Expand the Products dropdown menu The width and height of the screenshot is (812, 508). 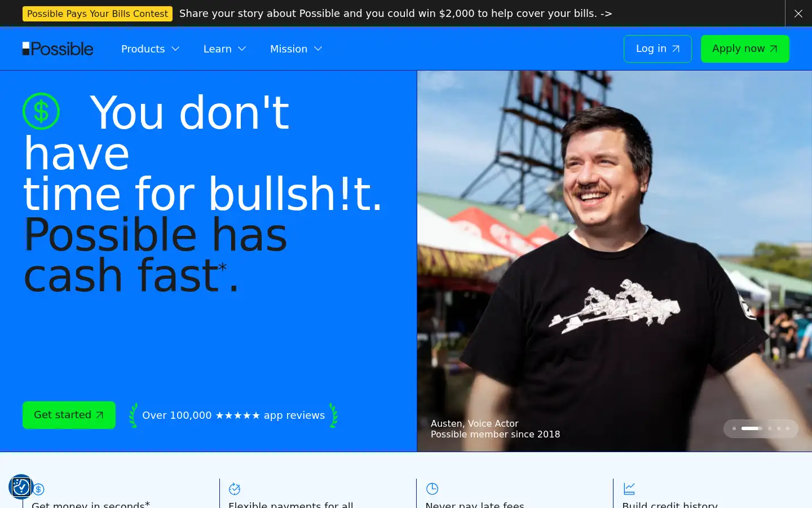[151, 49]
